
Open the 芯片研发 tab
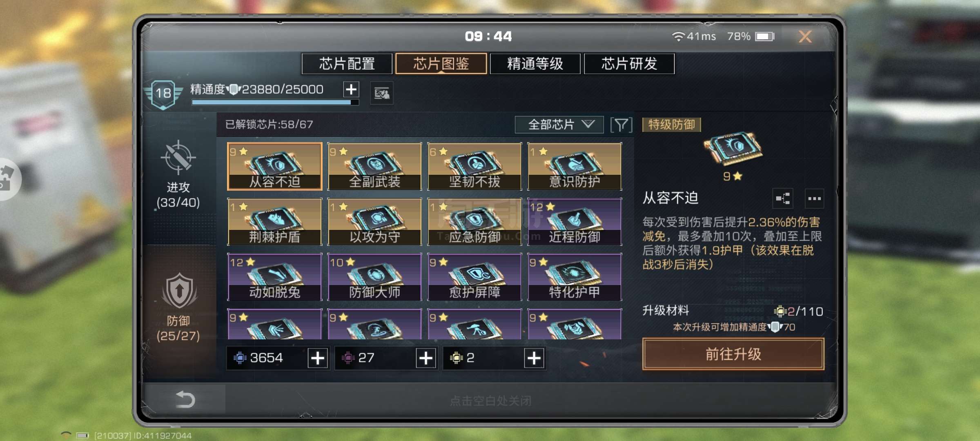629,64
